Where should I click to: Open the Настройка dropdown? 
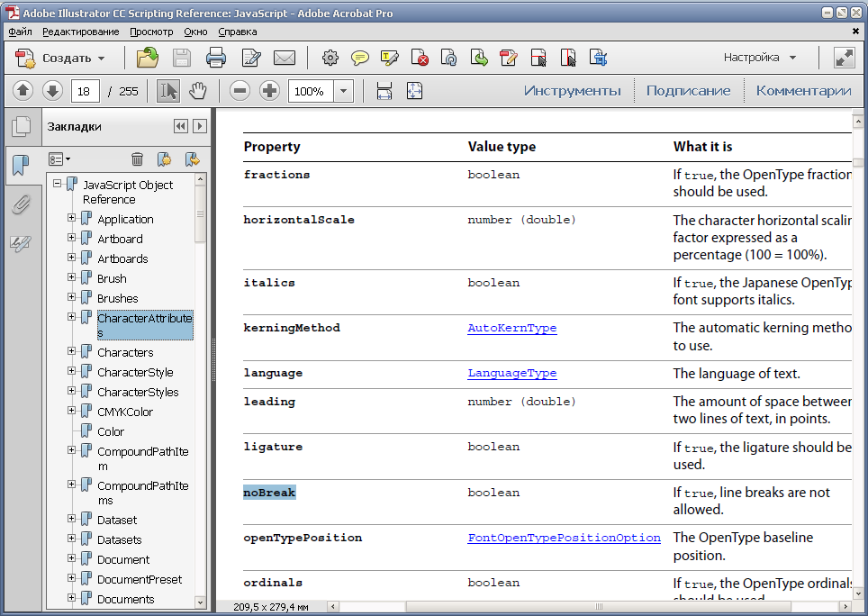click(x=760, y=58)
